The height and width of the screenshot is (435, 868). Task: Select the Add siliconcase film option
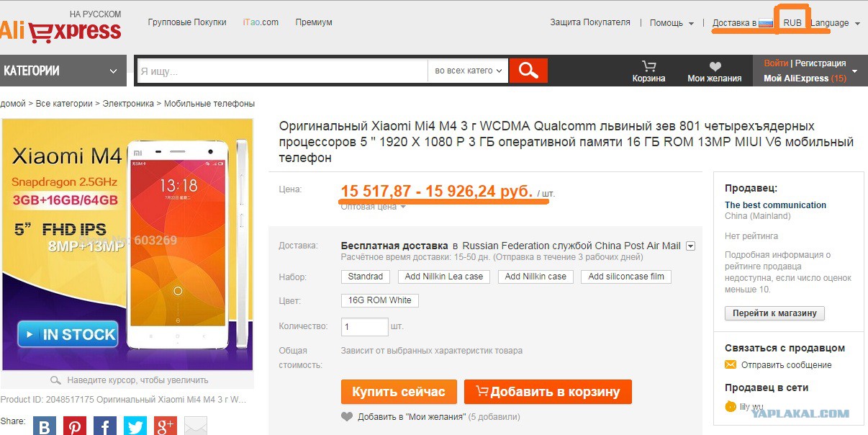(626, 277)
